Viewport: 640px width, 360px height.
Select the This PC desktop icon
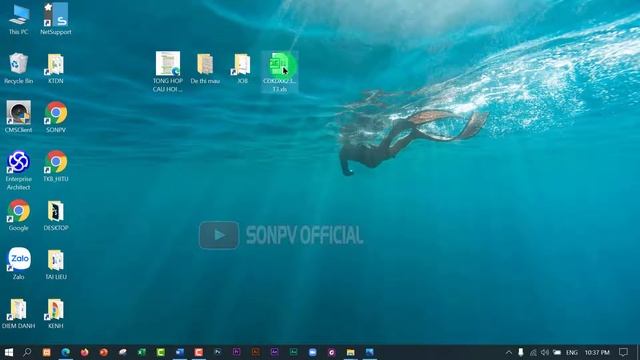19,19
